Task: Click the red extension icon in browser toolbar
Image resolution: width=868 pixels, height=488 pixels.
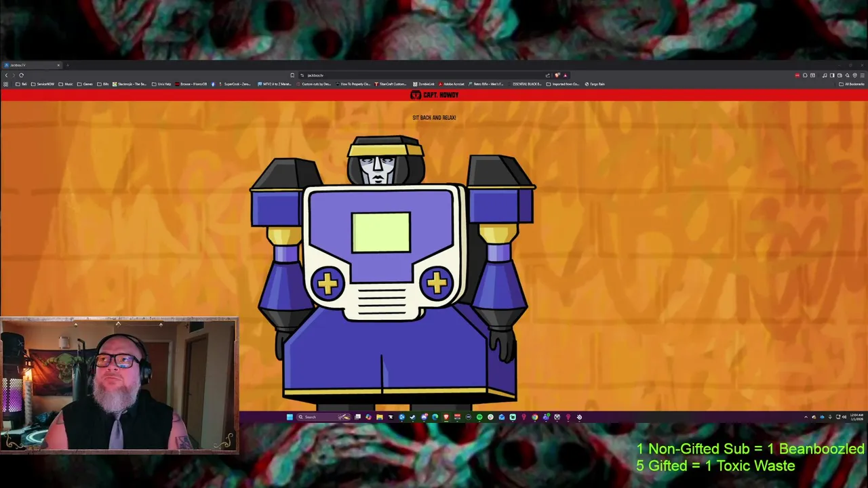Action: pyautogui.click(x=797, y=75)
